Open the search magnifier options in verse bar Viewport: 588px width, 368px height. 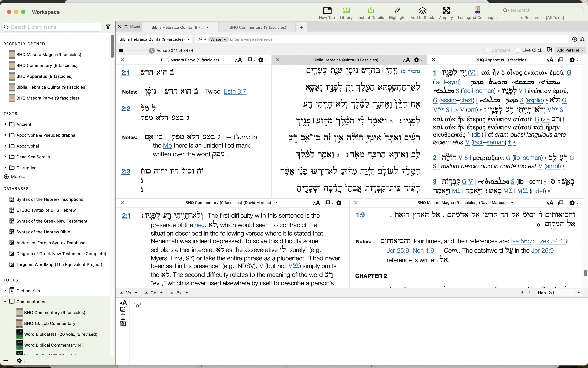coord(202,39)
